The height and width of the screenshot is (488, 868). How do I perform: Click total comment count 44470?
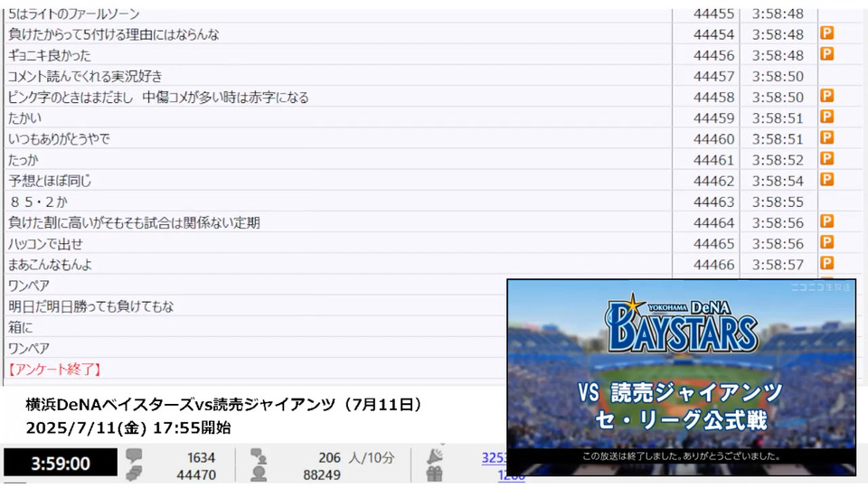pyautogui.click(x=196, y=474)
